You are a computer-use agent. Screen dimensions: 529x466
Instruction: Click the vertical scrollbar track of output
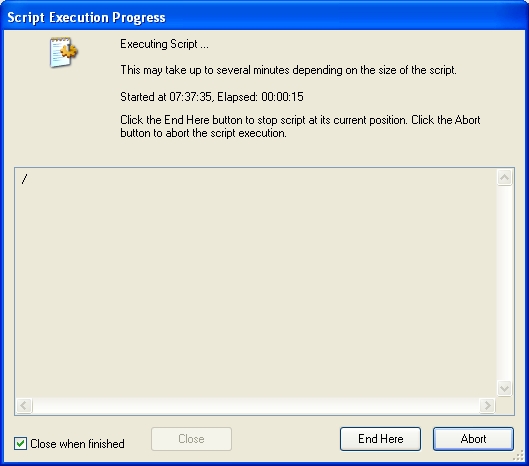pos(504,283)
